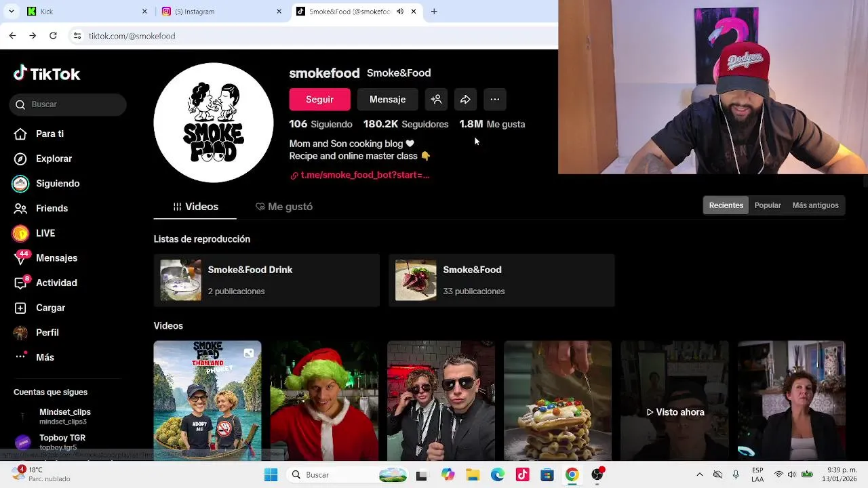Click the tiktok.com/@smokefood address bar
This screenshot has height=488, width=868.
(312, 35)
